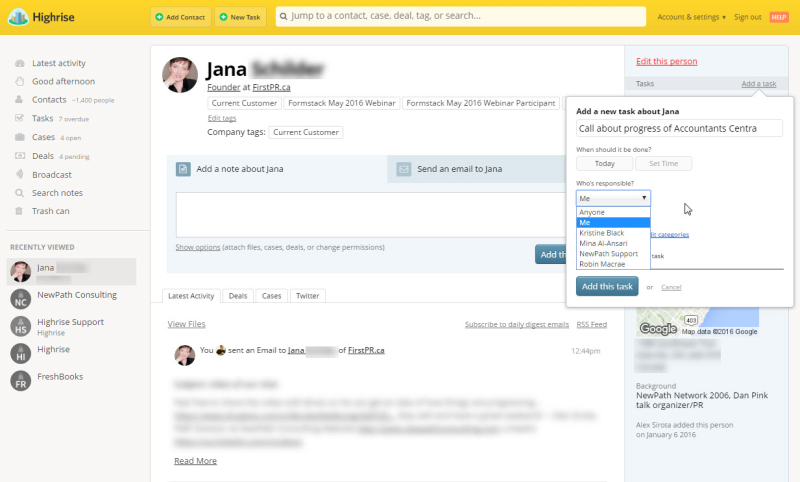Click the task description input field

(679, 129)
